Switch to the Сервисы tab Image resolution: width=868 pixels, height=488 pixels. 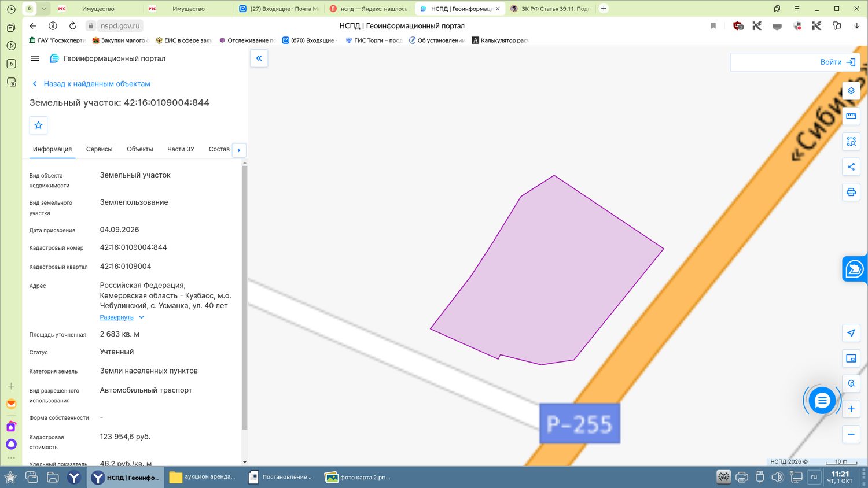tap(99, 149)
